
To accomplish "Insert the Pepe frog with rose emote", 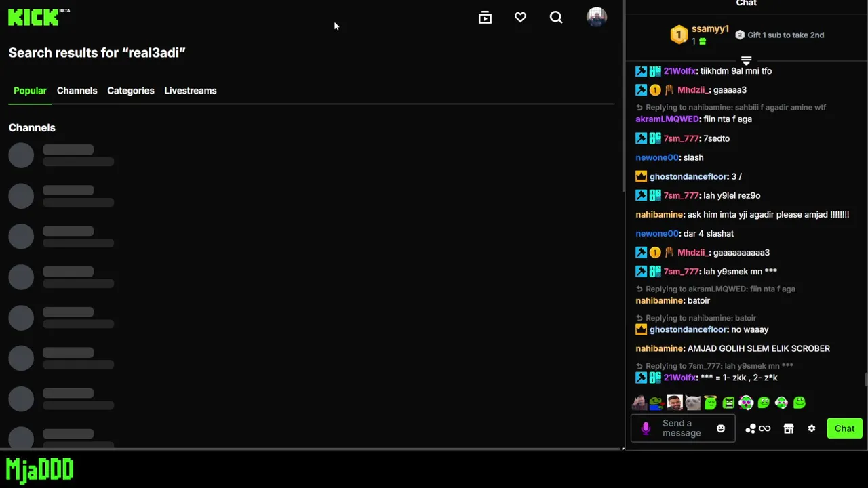I will [x=656, y=403].
